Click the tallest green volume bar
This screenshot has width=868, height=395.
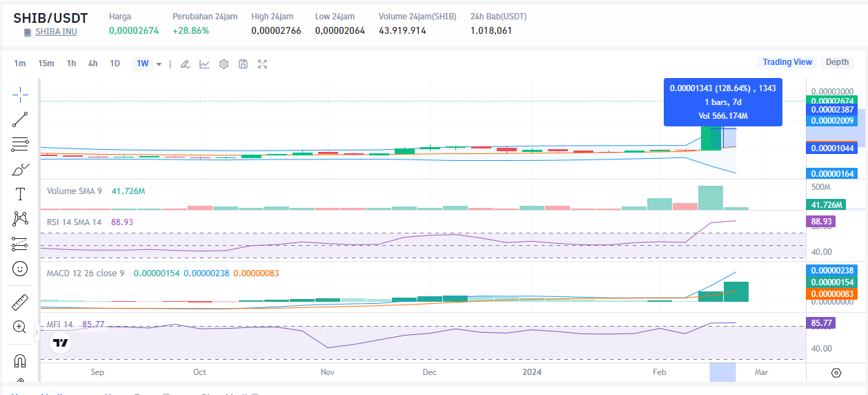pyautogui.click(x=711, y=197)
